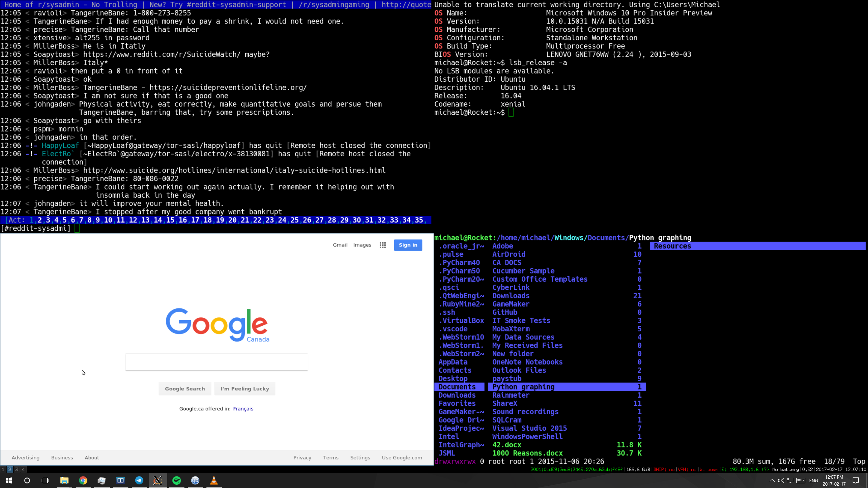This screenshot has width=868, height=488.
Task: Select Visual Studio 2015 folder in ranger
Action: click(567, 428)
